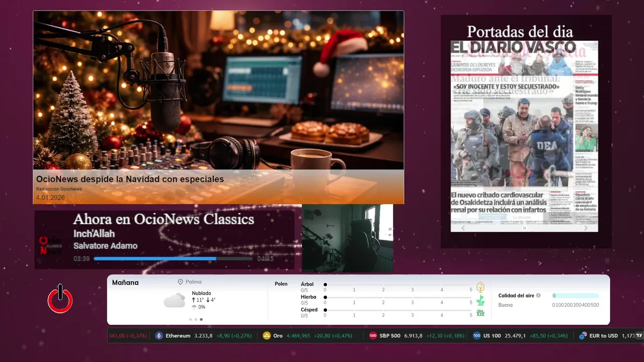This screenshot has width=644, height=362.
Task: Click the cloudy weather icon
Action: [x=175, y=301]
